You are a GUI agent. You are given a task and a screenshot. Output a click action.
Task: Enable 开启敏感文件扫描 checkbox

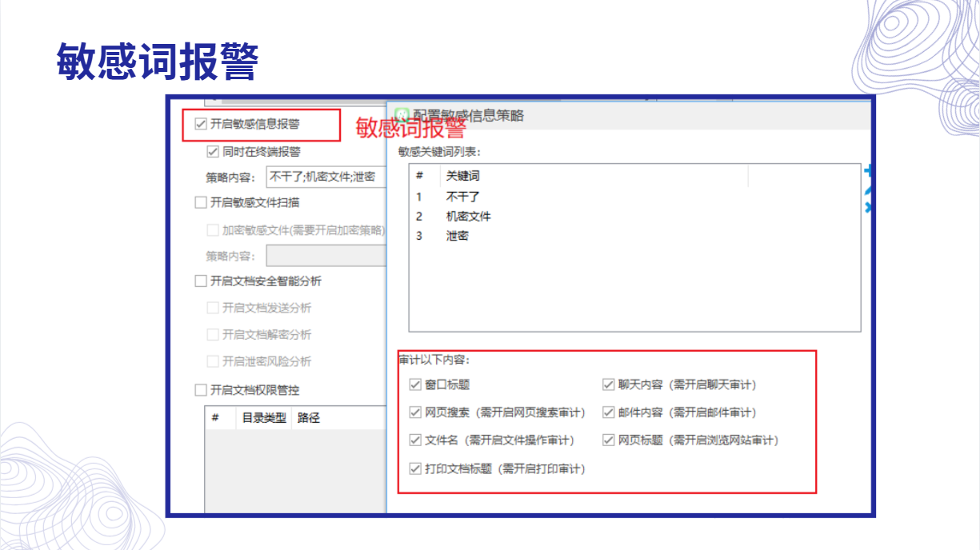pos(201,202)
